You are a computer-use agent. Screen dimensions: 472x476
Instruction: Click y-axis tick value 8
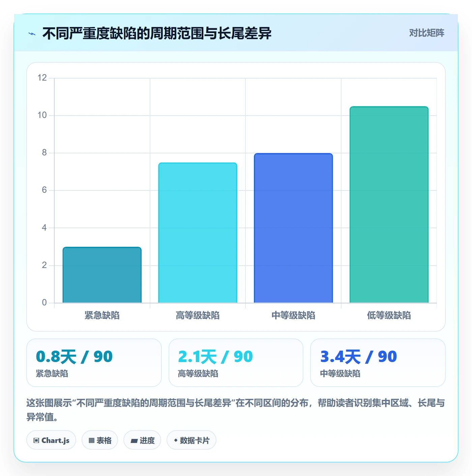click(45, 153)
